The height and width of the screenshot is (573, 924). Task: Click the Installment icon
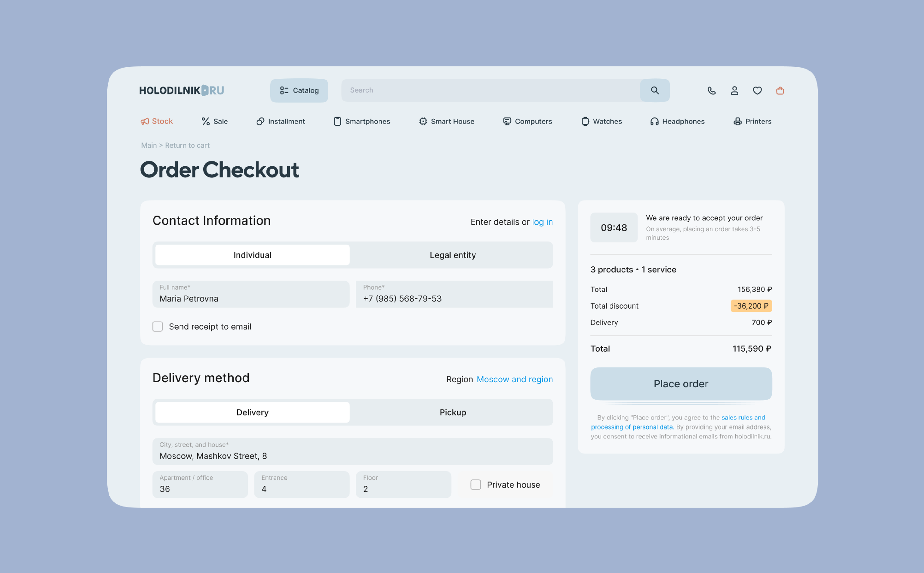tap(260, 121)
